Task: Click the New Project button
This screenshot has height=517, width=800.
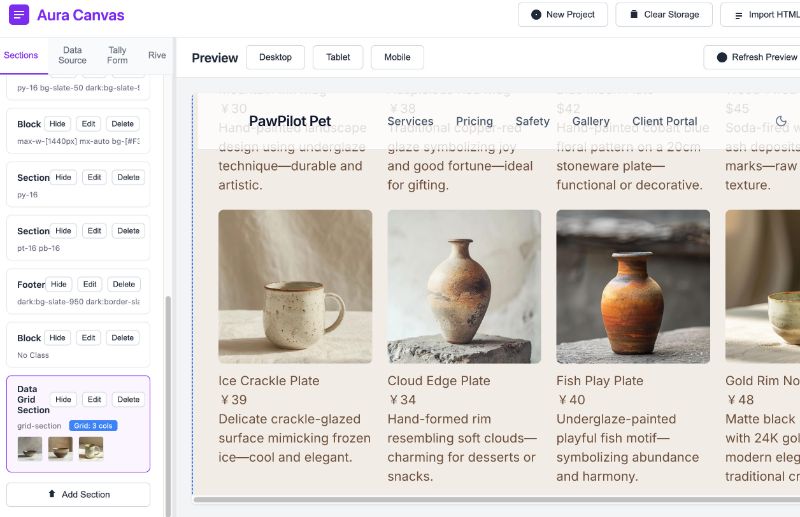Action: click(x=563, y=15)
